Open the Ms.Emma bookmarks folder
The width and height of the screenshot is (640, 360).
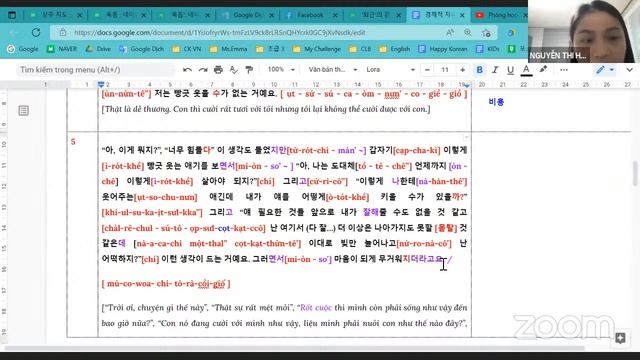coord(229,49)
